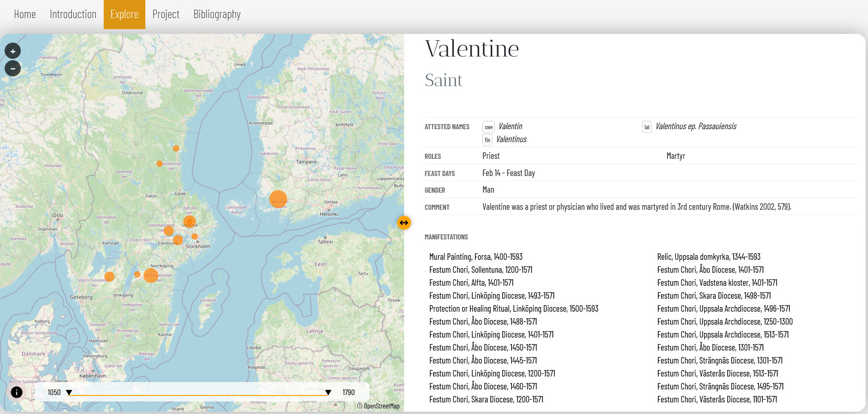Click the Martyr role

pos(675,156)
